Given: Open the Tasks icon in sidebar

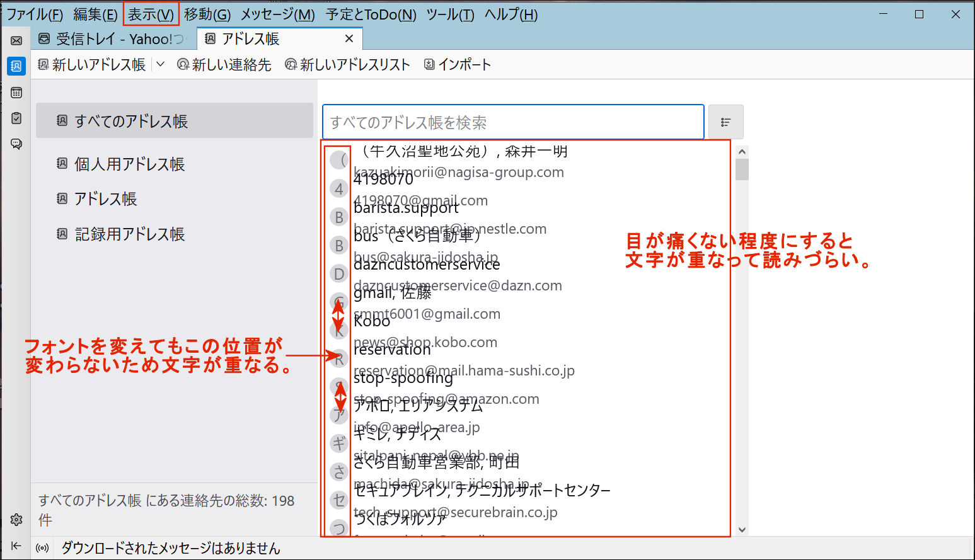Looking at the screenshot, I should (16, 118).
